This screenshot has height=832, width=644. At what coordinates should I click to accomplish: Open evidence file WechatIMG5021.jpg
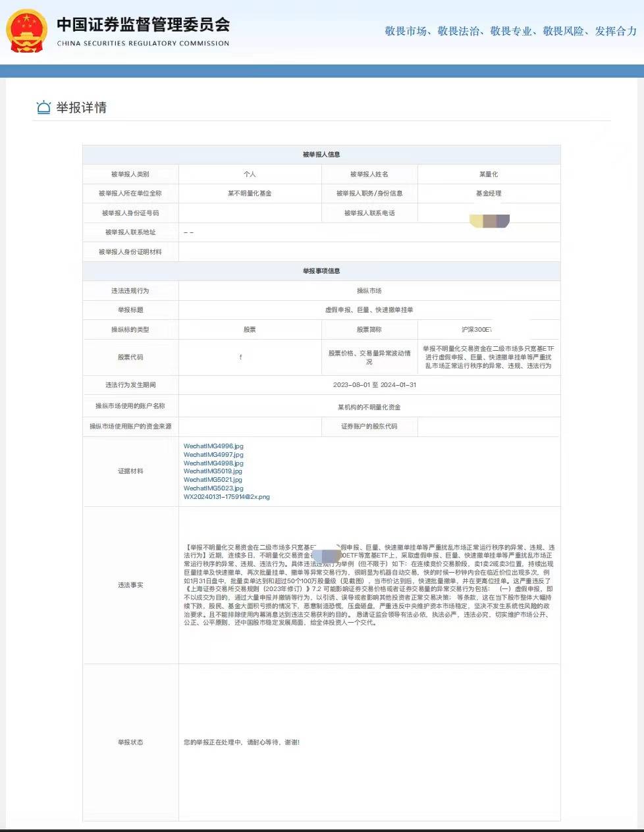[213, 480]
